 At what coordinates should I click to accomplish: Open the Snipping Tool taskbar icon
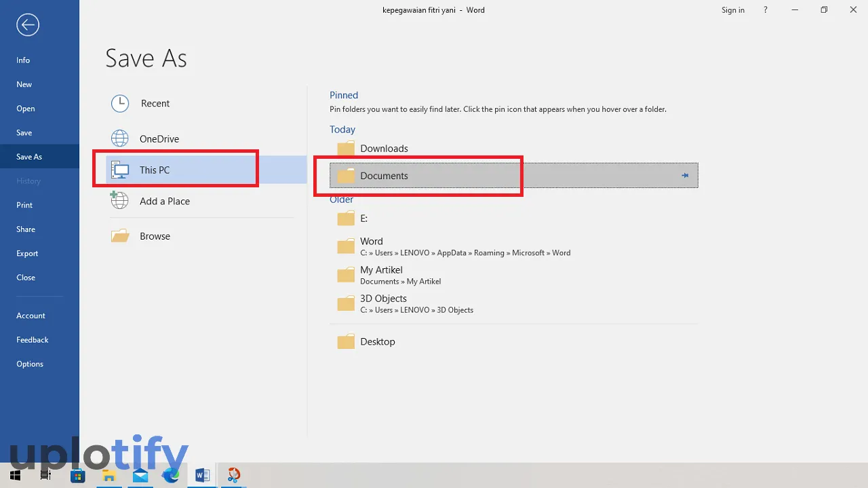[233, 475]
